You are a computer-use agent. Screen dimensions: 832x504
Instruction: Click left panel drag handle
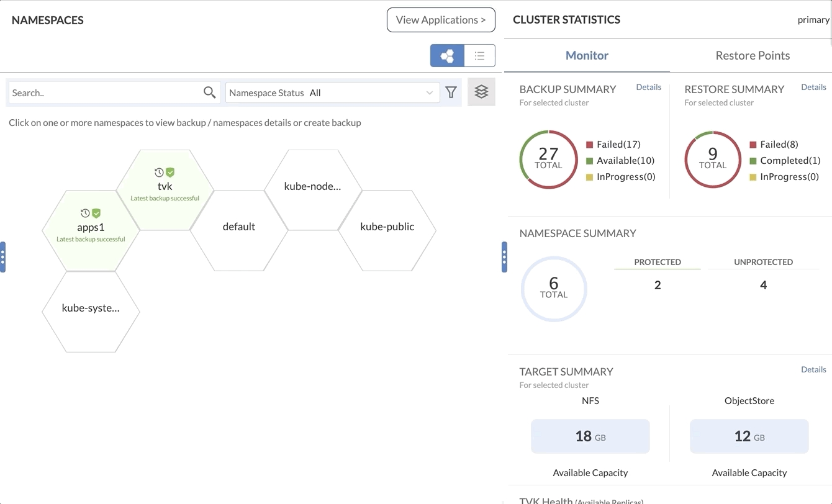click(2, 257)
